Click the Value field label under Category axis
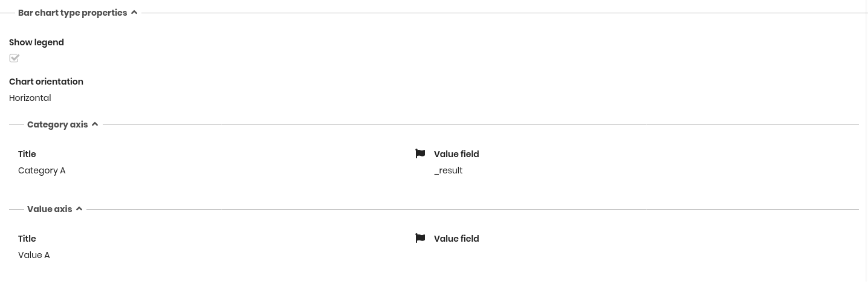 click(x=456, y=154)
